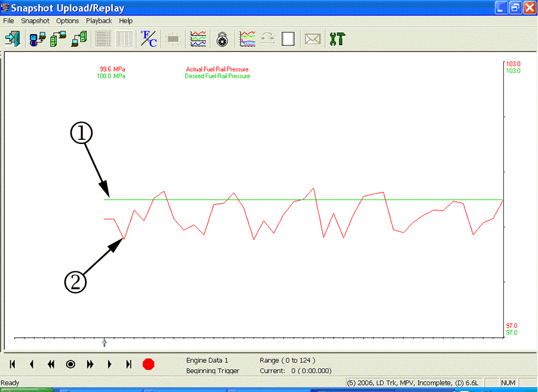Screen dimensions: 538x392
Task: Click the first data list view icon
Action: 103,39
